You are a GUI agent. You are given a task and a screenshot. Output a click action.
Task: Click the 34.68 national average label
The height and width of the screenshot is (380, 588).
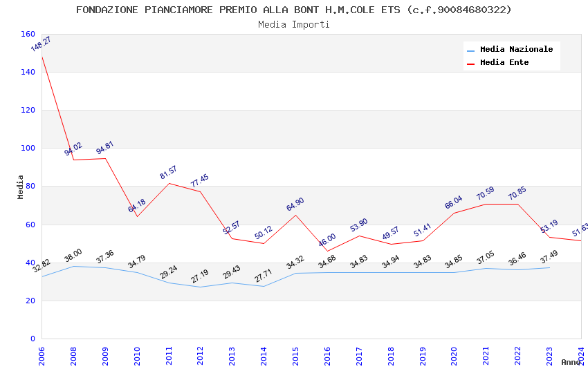pos(327,262)
